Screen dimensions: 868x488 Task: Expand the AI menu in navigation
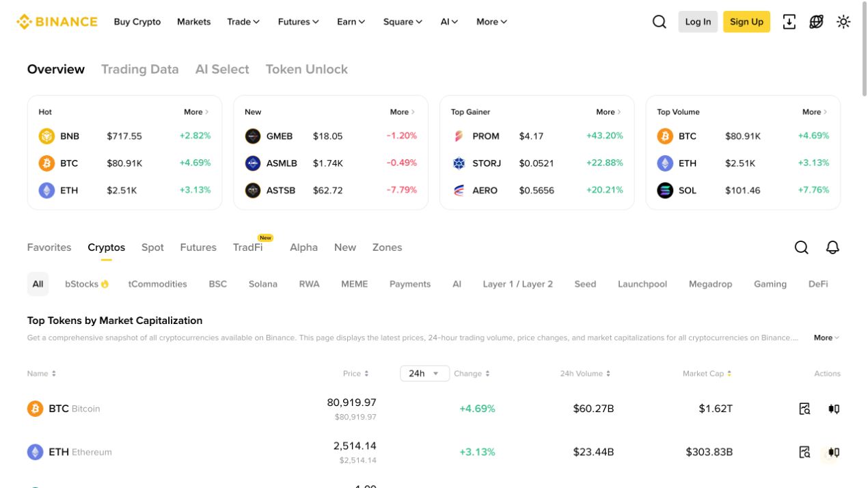click(x=450, y=22)
